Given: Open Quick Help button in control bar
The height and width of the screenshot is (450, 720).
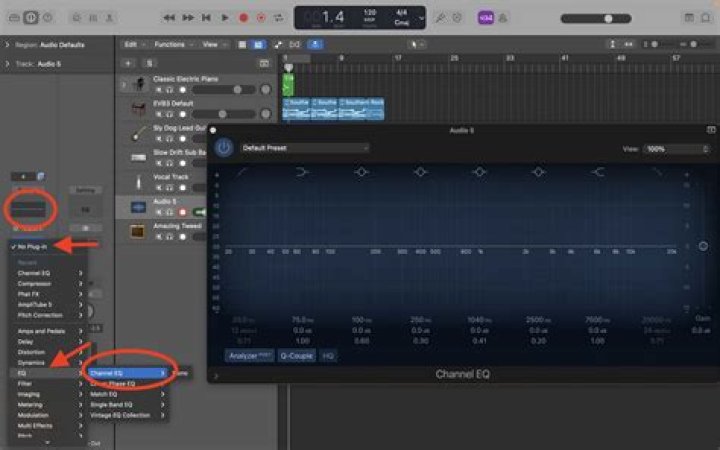Looking at the screenshot, I should [x=48, y=18].
